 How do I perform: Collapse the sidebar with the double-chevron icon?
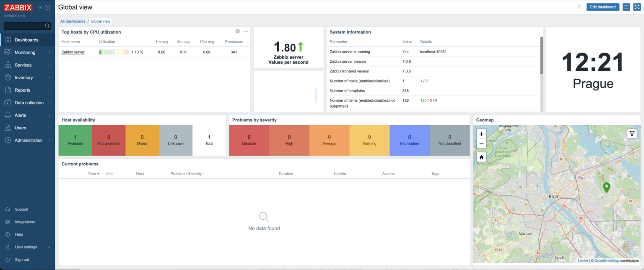tap(40, 7)
